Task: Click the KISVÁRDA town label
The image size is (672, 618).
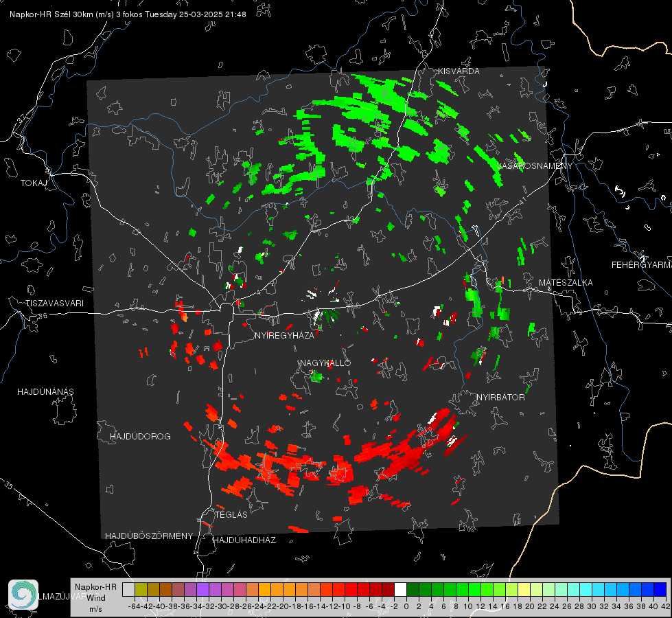Action: [458, 71]
